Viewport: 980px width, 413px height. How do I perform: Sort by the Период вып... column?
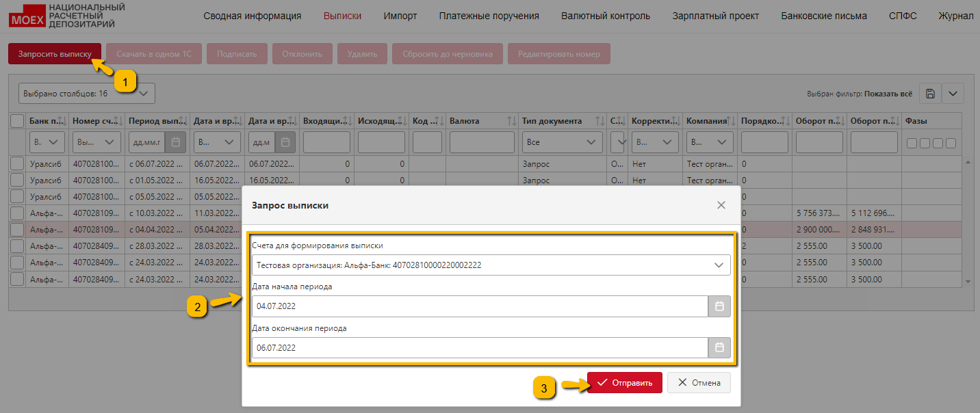(x=182, y=121)
